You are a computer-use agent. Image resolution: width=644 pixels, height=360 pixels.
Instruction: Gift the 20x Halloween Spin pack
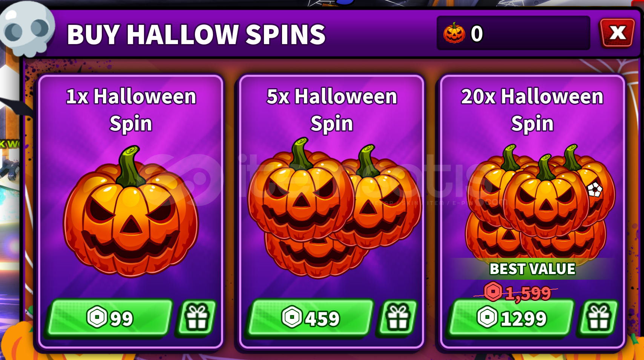pos(599,317)
